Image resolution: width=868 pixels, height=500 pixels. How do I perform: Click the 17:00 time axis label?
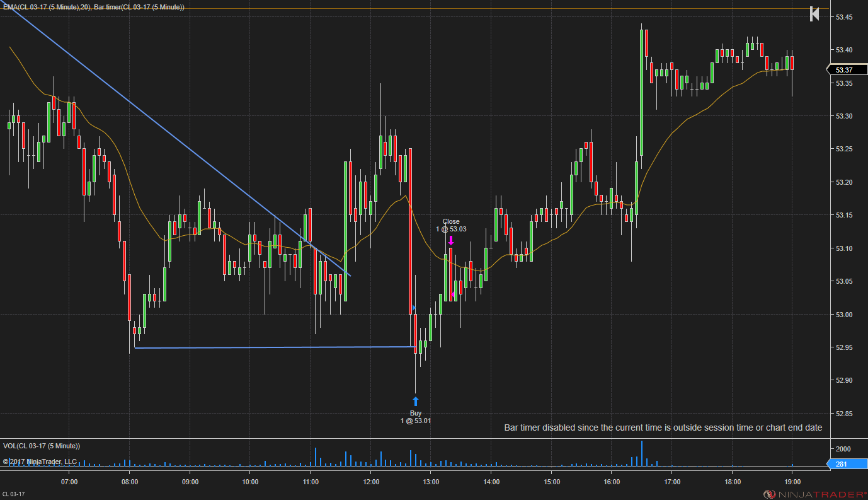coord(672,482)
